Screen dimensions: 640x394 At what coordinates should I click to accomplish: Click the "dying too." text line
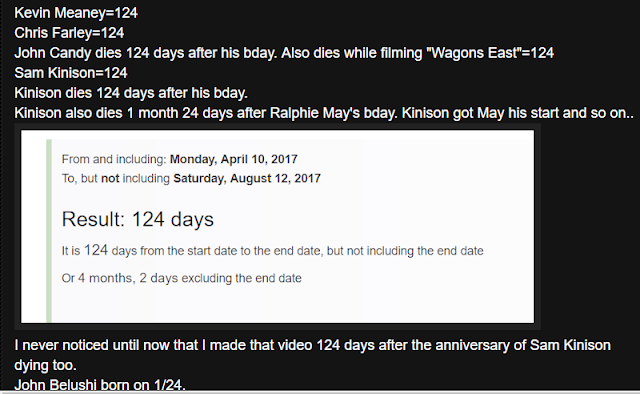click(x=45, y=365)
